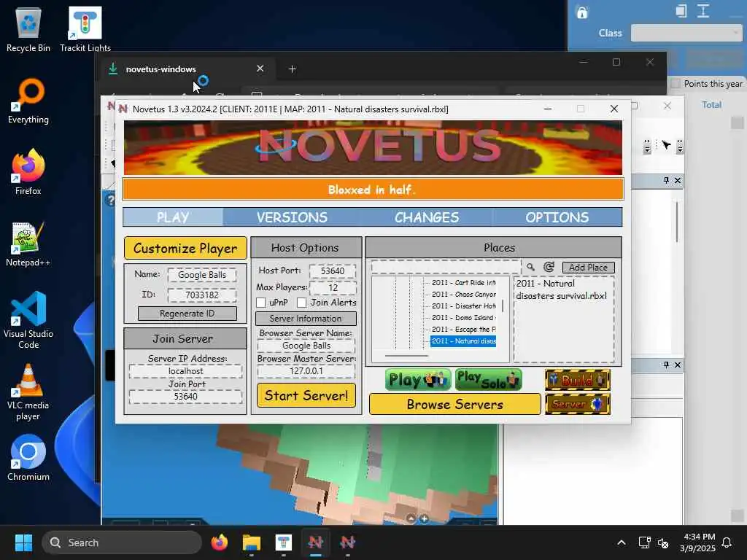Select the VLC media player shortcut

tap(28, 392)
